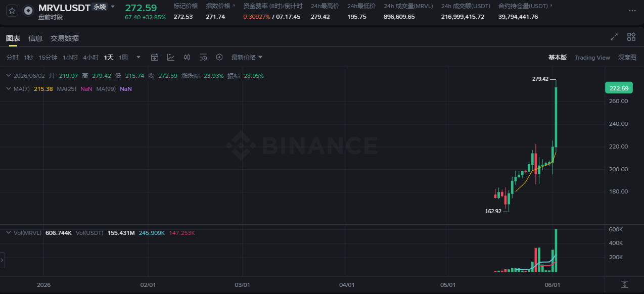Click the 05/01 date label on time axis
The height and width of the screenshot is (294, 644).
coord(448,285)
